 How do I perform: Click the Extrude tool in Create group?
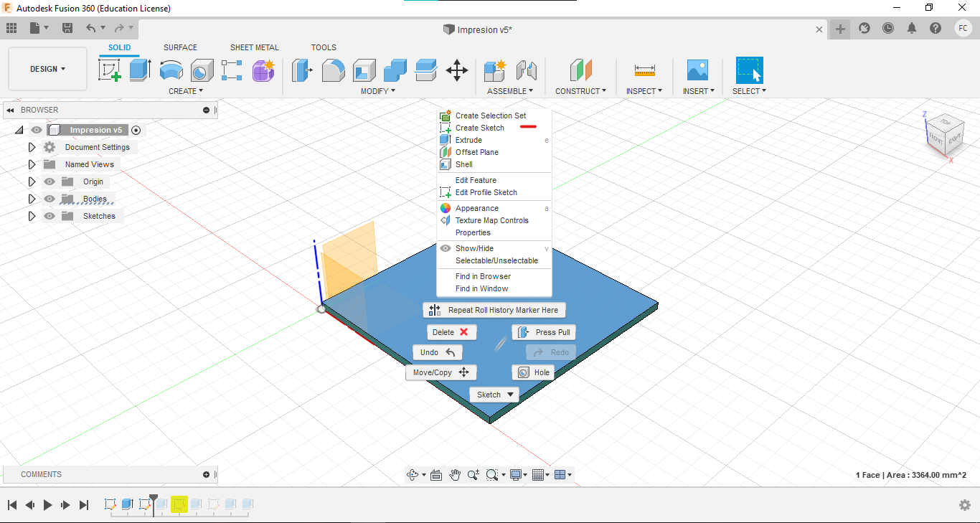click(140, 70)
